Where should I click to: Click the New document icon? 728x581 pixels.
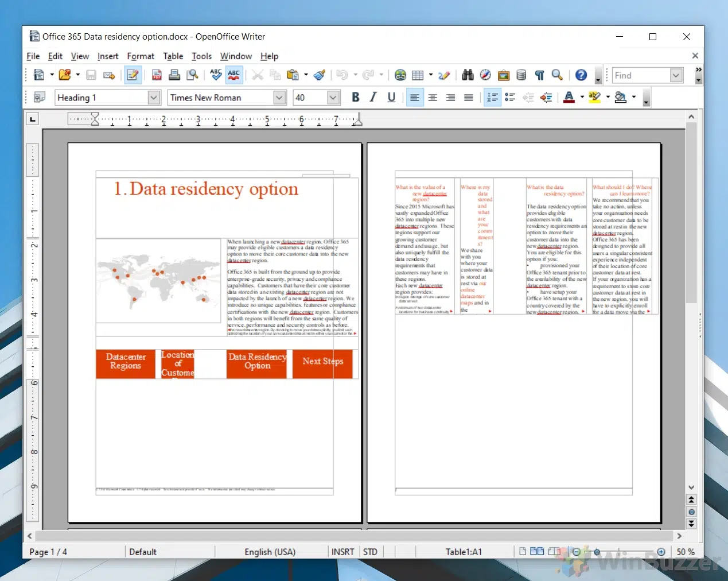pyautogui.click(x=39, y=75)
